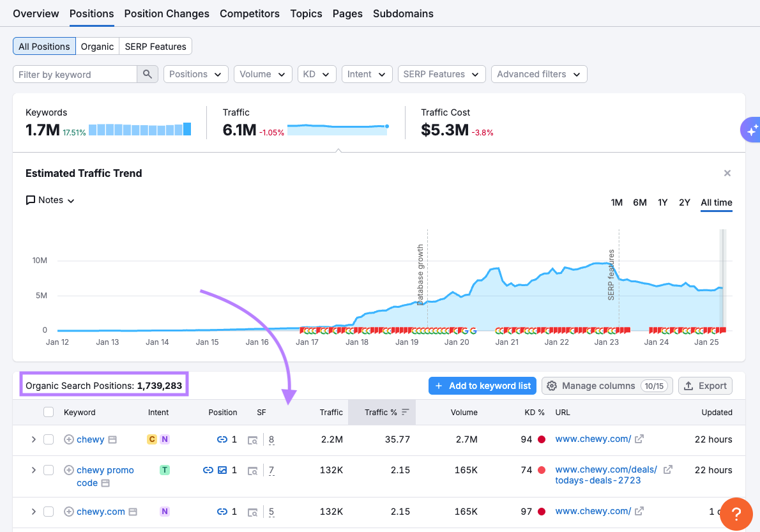Type in the Filter by keyword field
Screen dimensions: 760x532
coord(75,75)
